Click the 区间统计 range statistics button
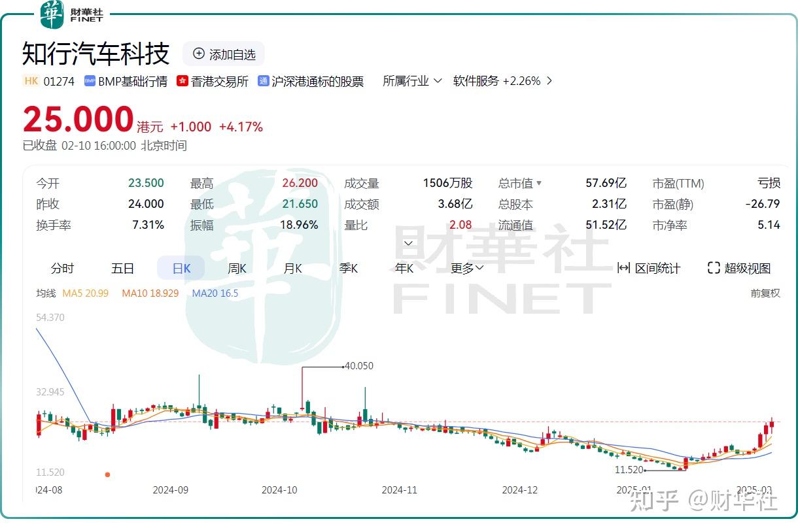Screen dimensions: 798x532 [x=649, y=268]
